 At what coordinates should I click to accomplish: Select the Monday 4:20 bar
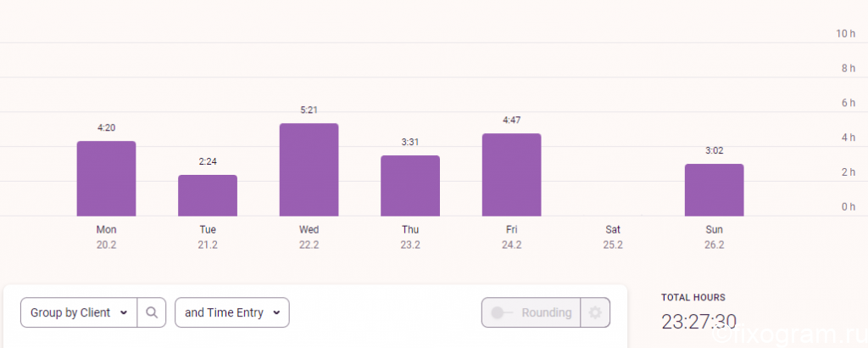106,178
